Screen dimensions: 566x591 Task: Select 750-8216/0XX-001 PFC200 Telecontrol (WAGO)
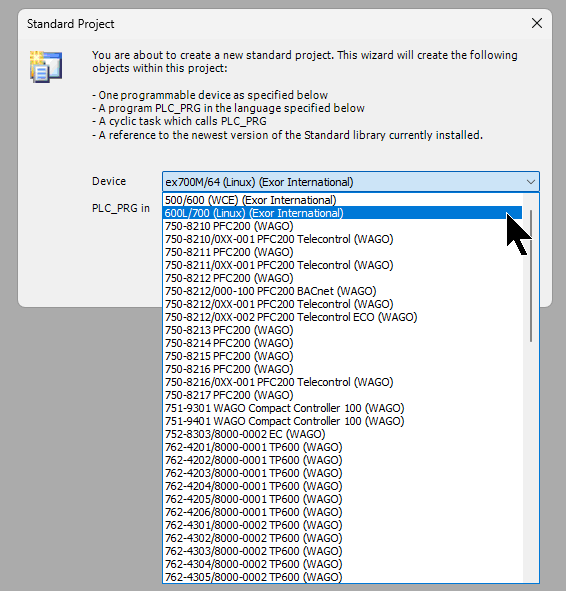point(343,382)
